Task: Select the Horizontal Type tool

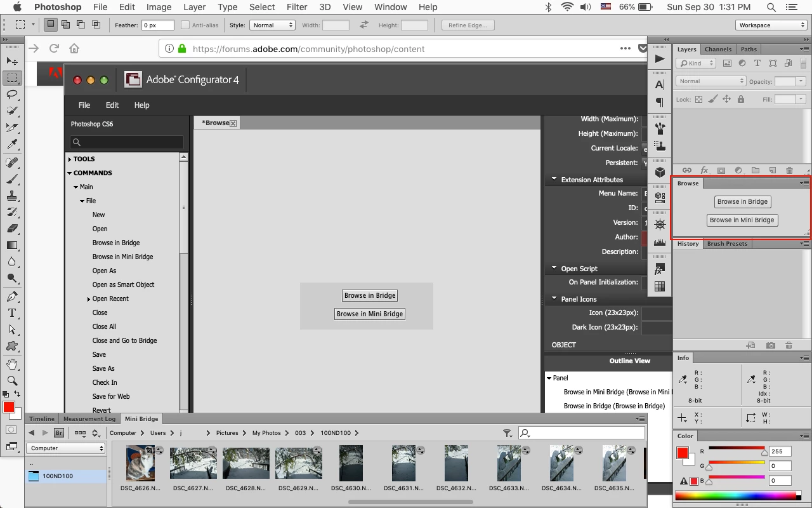Action: pos(12,313)
